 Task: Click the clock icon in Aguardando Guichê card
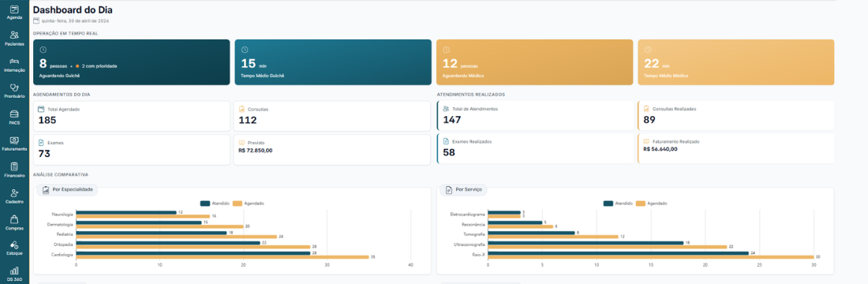43,50
